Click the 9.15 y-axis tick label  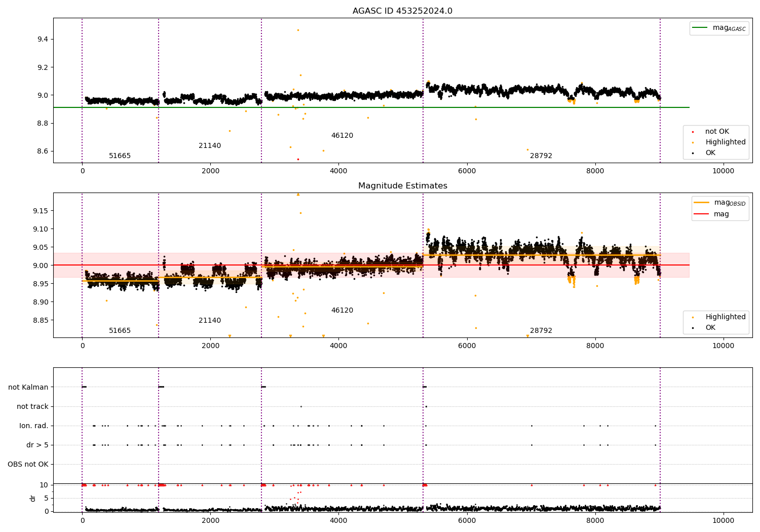tap(41, 211)
